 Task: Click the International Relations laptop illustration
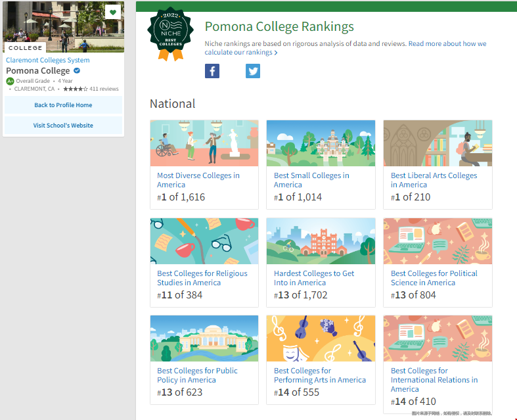(438, 338)
